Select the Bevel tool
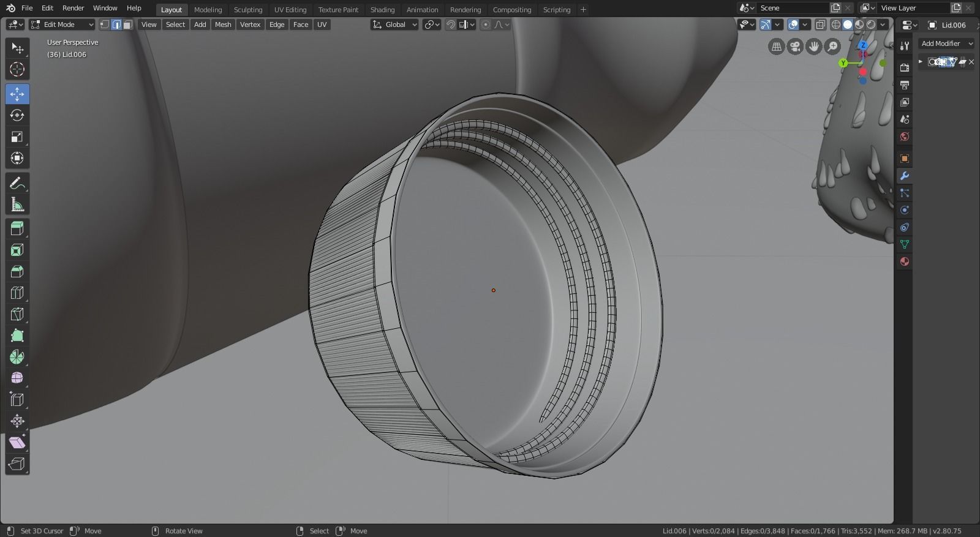This screenshot has width=980, height=537. point(17,271)
